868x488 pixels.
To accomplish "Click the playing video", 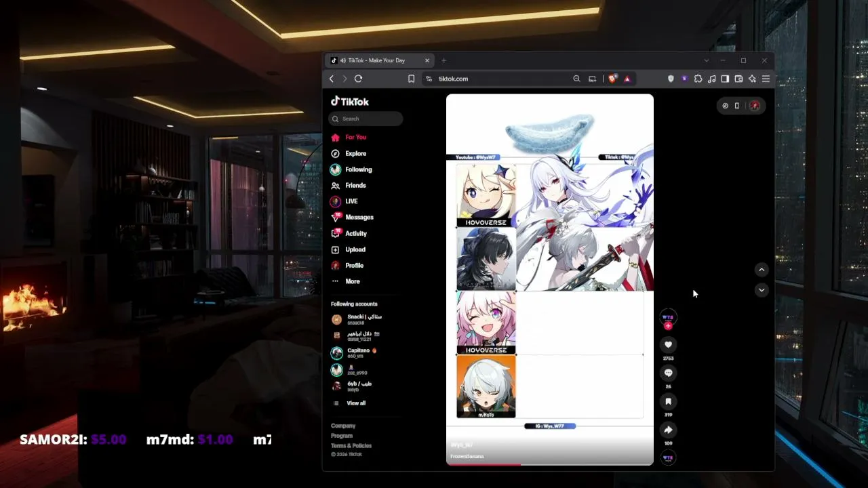I will click(550, 279).
